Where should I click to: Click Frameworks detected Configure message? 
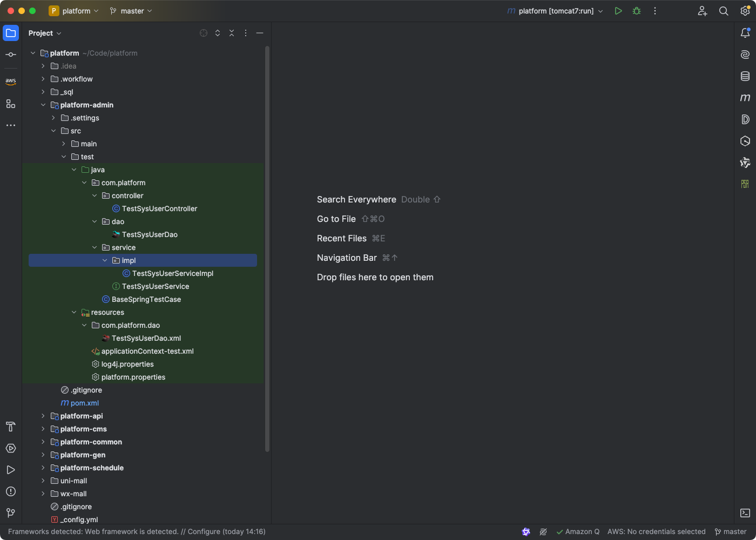click(137, 531)
